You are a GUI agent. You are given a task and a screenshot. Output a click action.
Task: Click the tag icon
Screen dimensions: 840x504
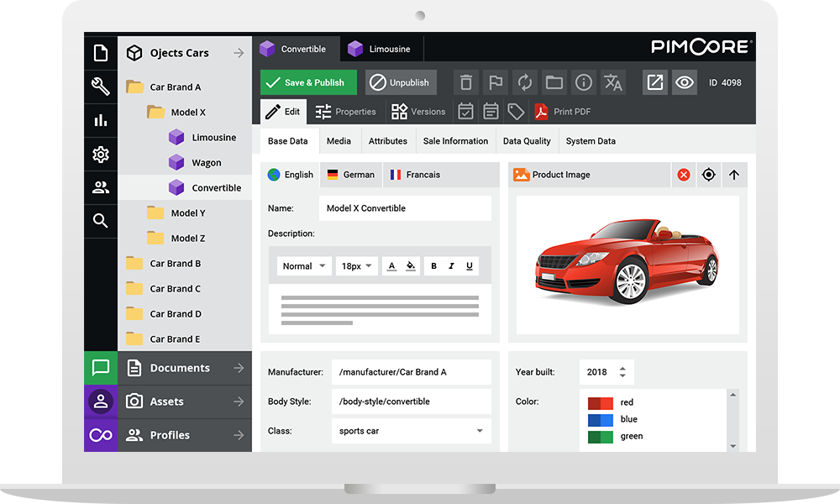(516, 112)
